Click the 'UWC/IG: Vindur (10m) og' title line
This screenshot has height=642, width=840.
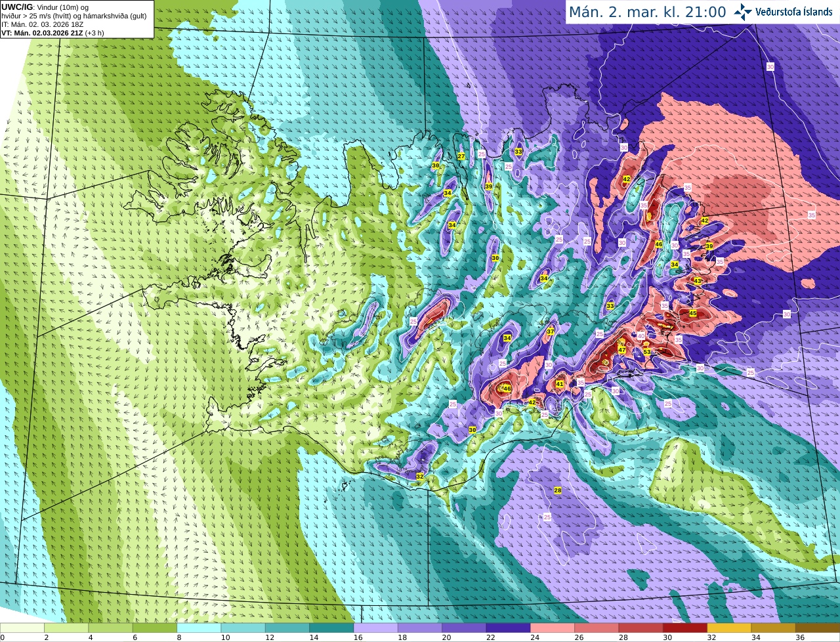coord(45,7)
